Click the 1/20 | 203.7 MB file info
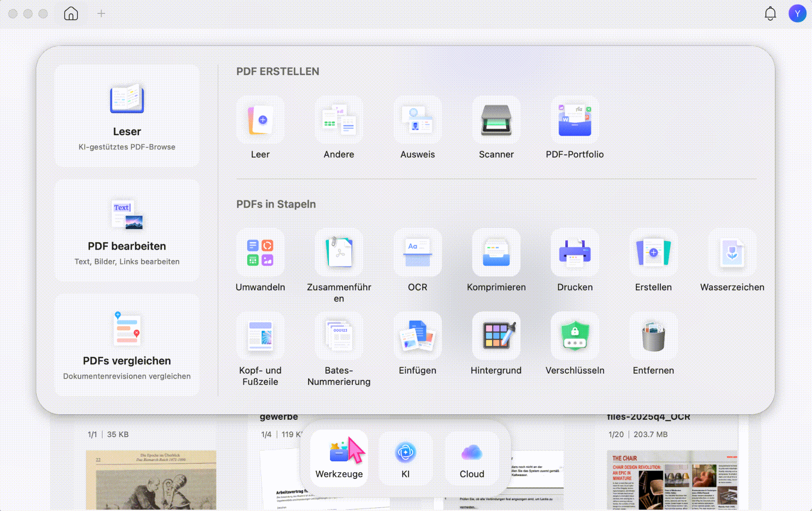 [638, 434]
